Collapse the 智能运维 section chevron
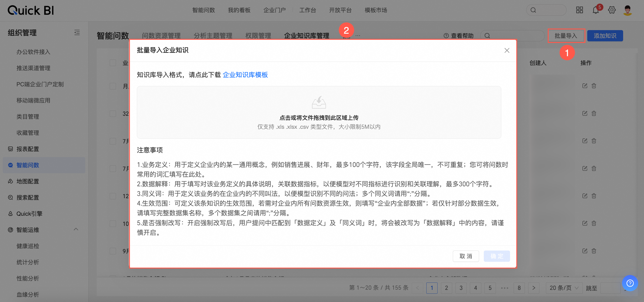This screenshot has width=644, height=302. pos(76,229)
